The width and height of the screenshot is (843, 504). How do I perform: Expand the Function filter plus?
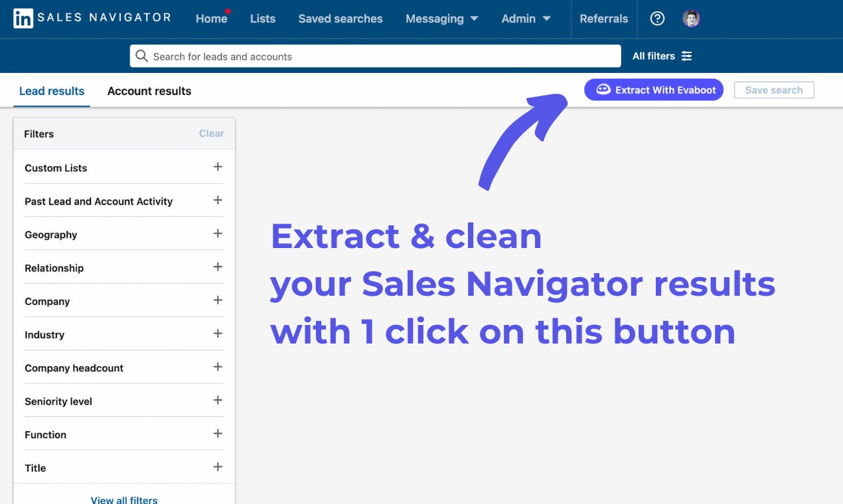click(217, 434)
